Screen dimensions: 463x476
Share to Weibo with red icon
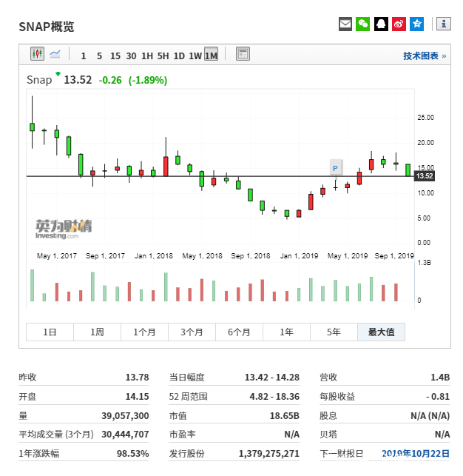pyautogui.click(x=399, y=24)
